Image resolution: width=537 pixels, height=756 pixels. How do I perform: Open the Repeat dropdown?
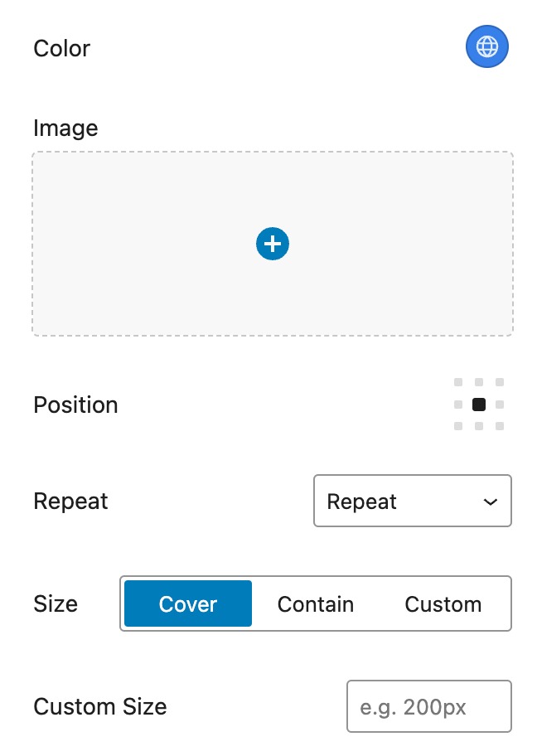point(413,501)
